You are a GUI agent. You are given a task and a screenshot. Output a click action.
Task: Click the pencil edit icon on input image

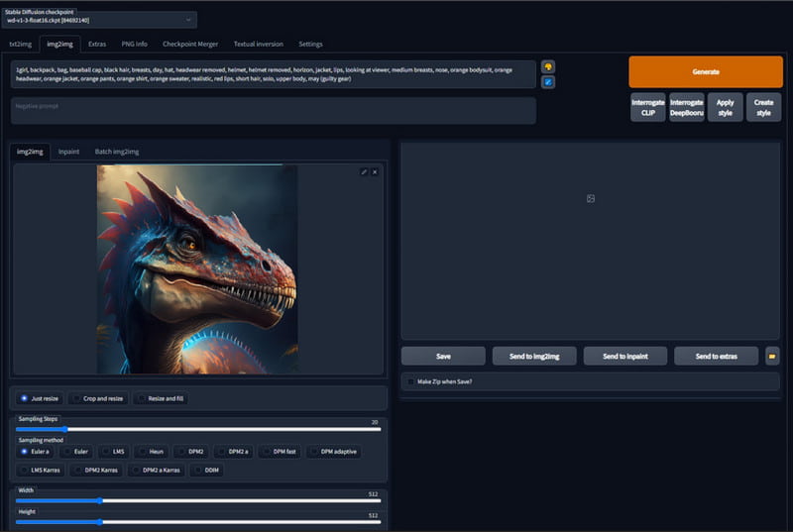pos(364,172)
